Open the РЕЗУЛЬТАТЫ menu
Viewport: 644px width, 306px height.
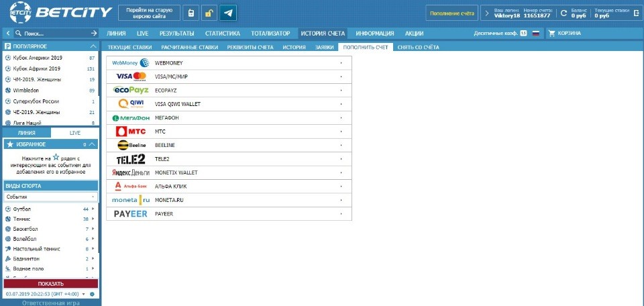coord(176,34)
